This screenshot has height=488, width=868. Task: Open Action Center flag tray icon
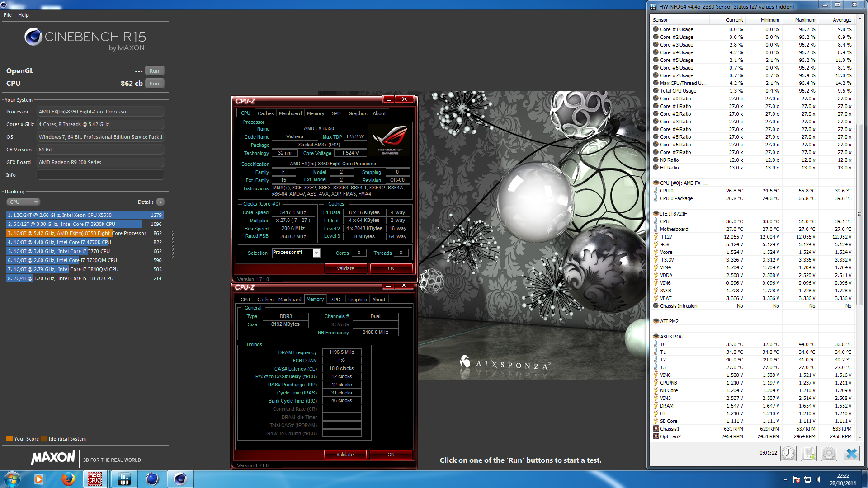(797, 479)
